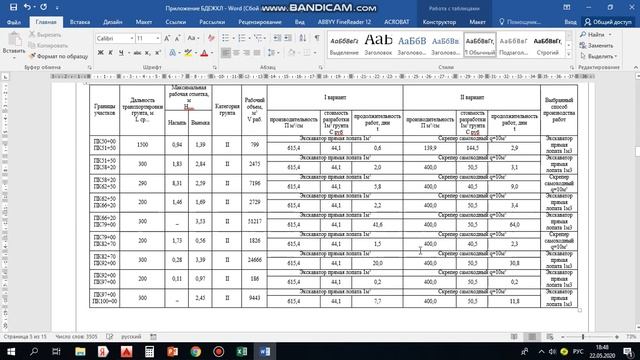
Task: Switch to the Design (Дизайн) tab
Action: (x=113, y=22)
